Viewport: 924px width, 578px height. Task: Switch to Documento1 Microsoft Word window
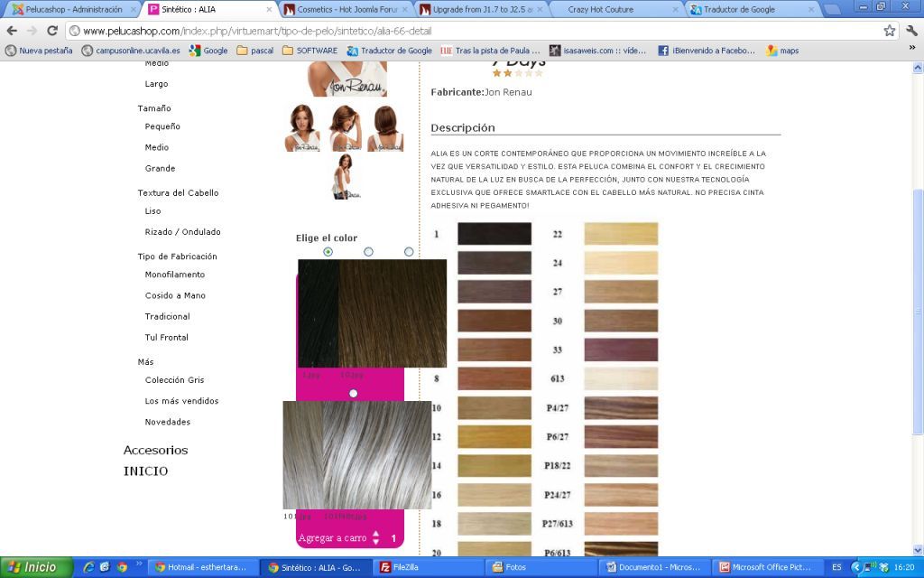[656, 567]
